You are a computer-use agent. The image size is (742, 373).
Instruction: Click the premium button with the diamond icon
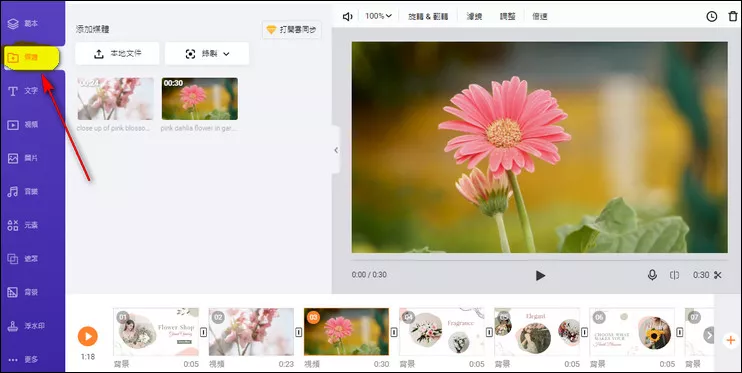pyautogui.click(x=292, y=30)
